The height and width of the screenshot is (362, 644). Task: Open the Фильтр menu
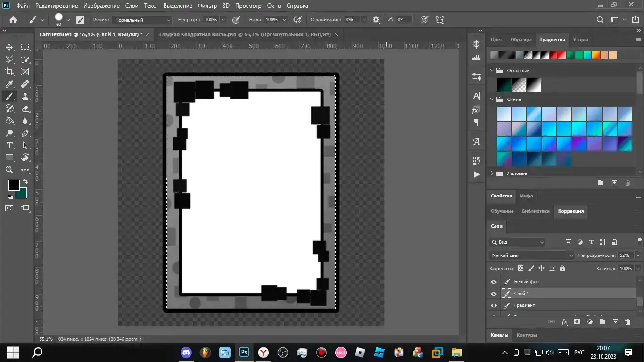pos(207,6)
